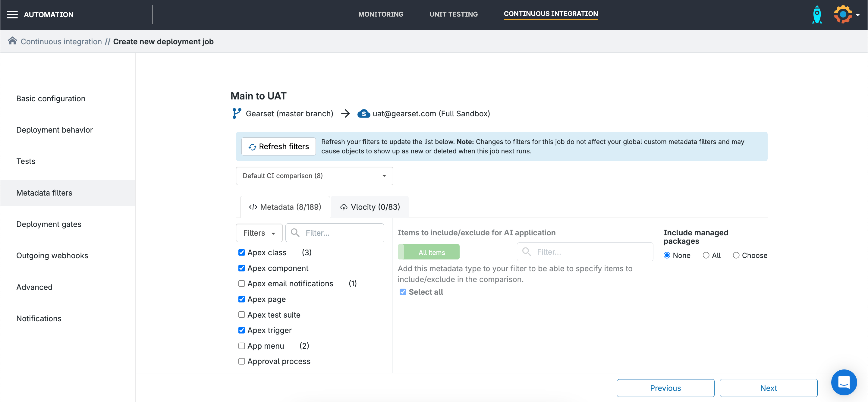The height and width of the screenshot is (402, 868).
Task: Select the Choose managed packages radio
Action: 736,256
